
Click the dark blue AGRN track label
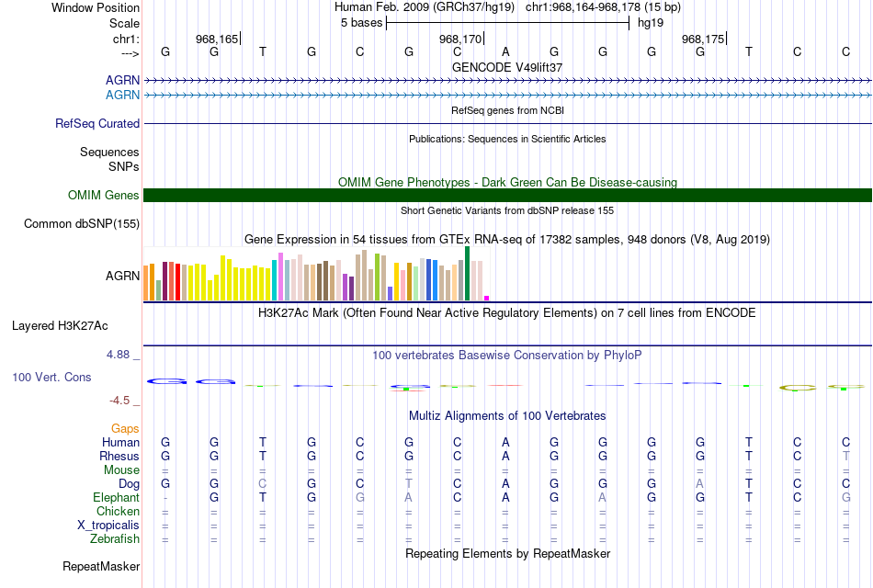click(x=122, y=80)
